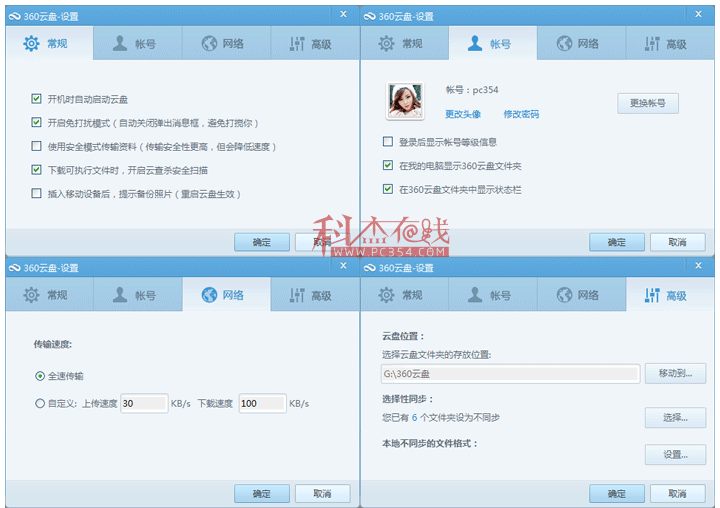Click person icon in bottom-left window's 帐号 tab
This screenshot has height=508, width=720.
tap(120, 295)
